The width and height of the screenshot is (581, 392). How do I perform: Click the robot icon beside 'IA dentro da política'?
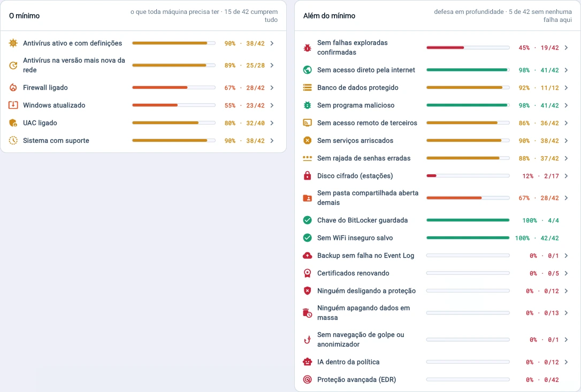[x=307, y=362]
